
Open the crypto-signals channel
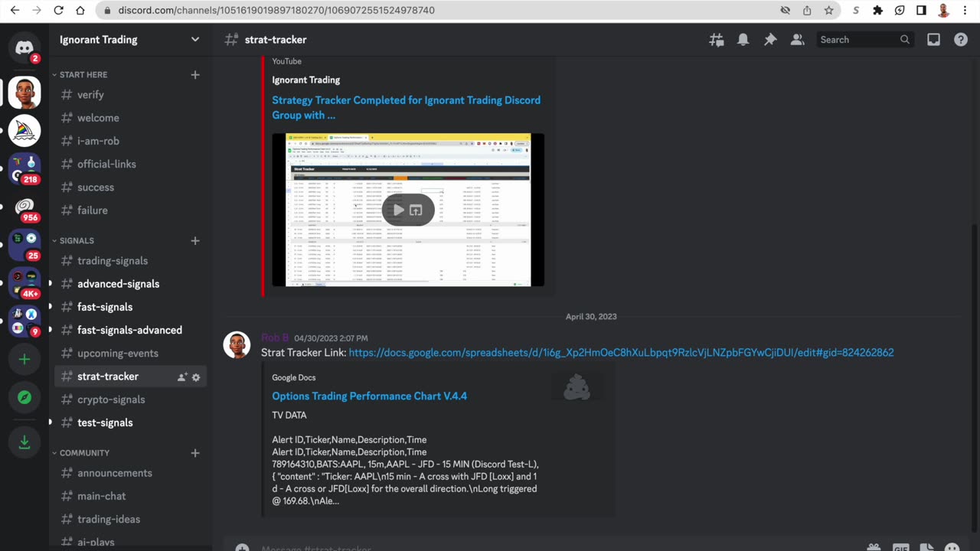coord(130,399)
